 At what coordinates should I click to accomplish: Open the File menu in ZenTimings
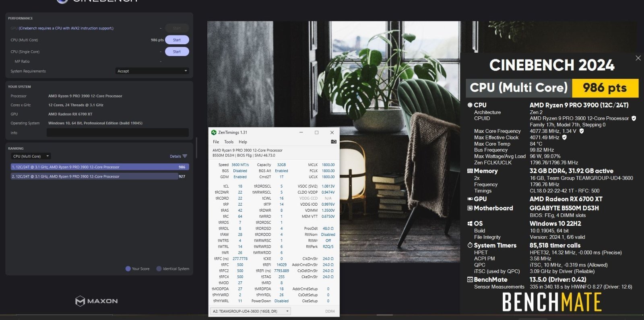216,142
